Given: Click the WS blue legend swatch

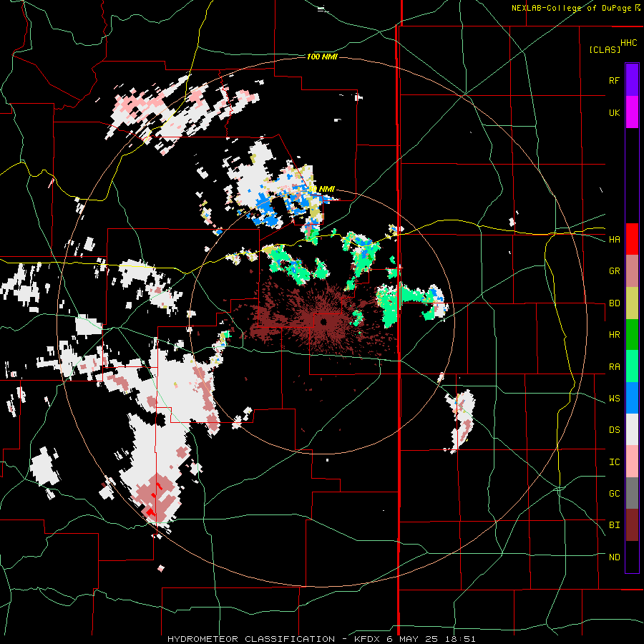Looking at the screenshot, I should pos(632,398).
